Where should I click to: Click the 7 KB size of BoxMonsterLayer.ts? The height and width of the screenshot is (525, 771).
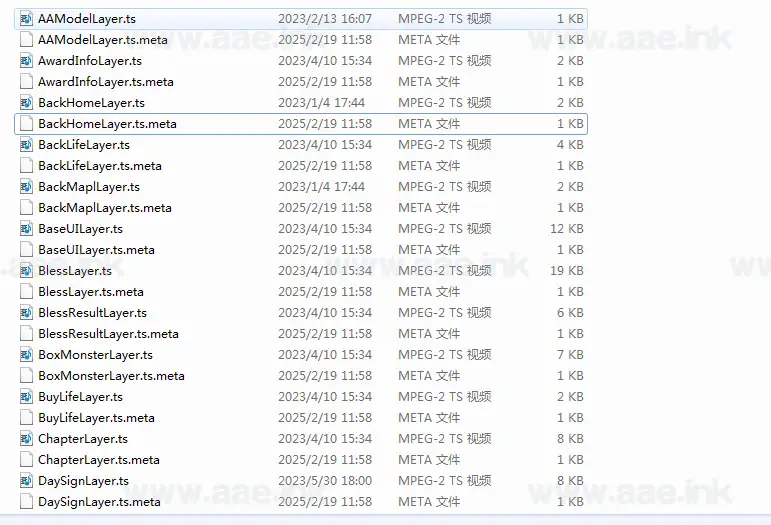570,355
